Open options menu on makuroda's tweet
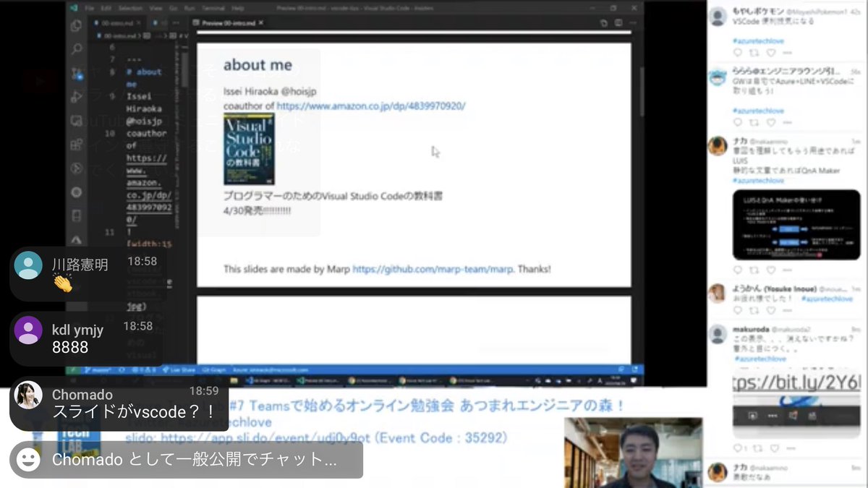The width and height of the screenshot is (868, 488). (x=791, y=448)
